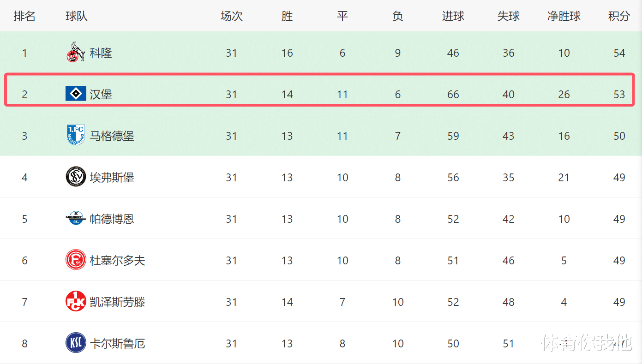Sort table by 积分 column header
This screenshot has height=364, width=642.
coord(619,17)
